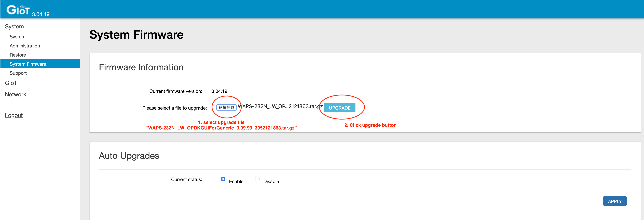644x220 pixels.
Task: Expand the Network sidebar section
Action: point(16,94)
